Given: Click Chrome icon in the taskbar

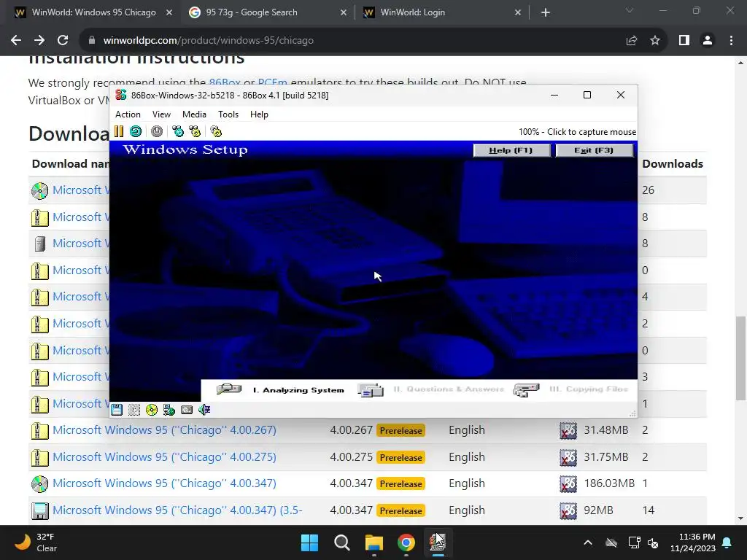Looking at the screenshot, I should pyautogui.click(x=406, y=542).
